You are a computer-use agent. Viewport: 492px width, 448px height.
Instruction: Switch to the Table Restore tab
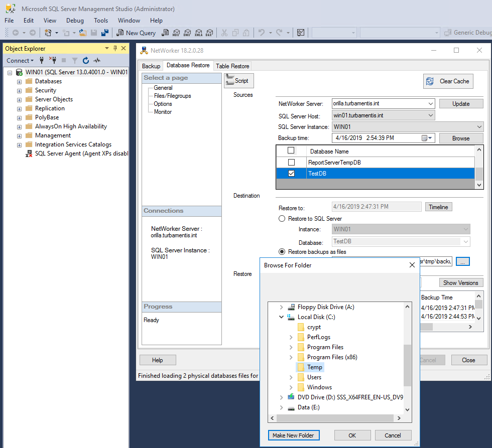tap(232, 66)
